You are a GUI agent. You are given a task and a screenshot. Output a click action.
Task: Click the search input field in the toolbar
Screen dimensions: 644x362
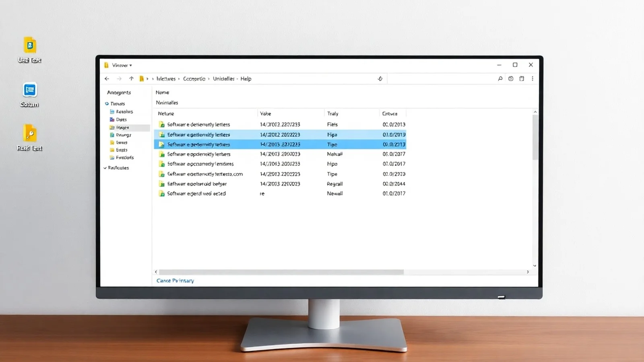click(441, 79)
